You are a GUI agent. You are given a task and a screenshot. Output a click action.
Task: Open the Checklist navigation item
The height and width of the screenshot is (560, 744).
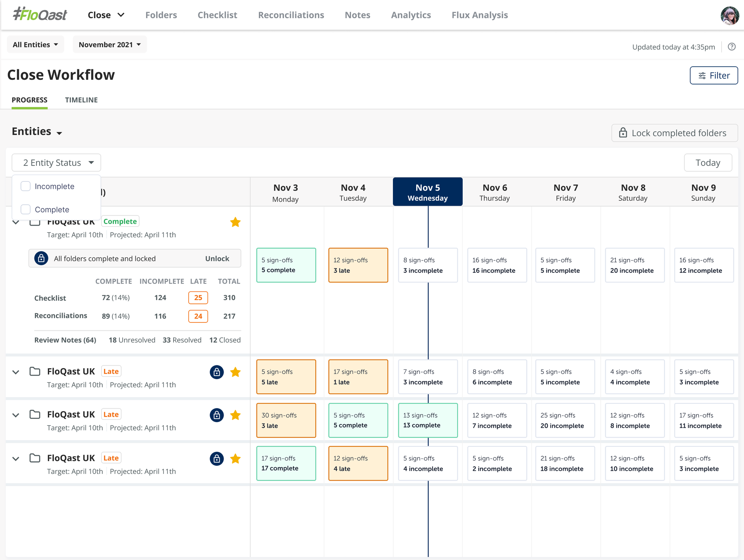tap(217, 15)
